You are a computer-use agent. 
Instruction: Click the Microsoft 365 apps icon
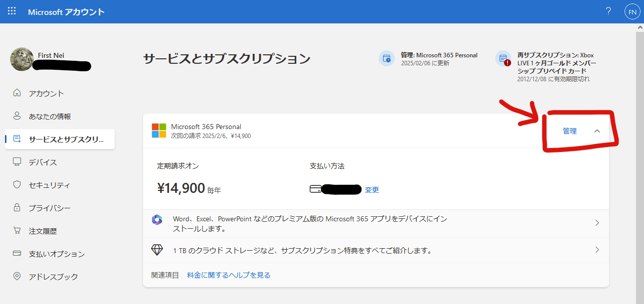click(x=157, y=220)
